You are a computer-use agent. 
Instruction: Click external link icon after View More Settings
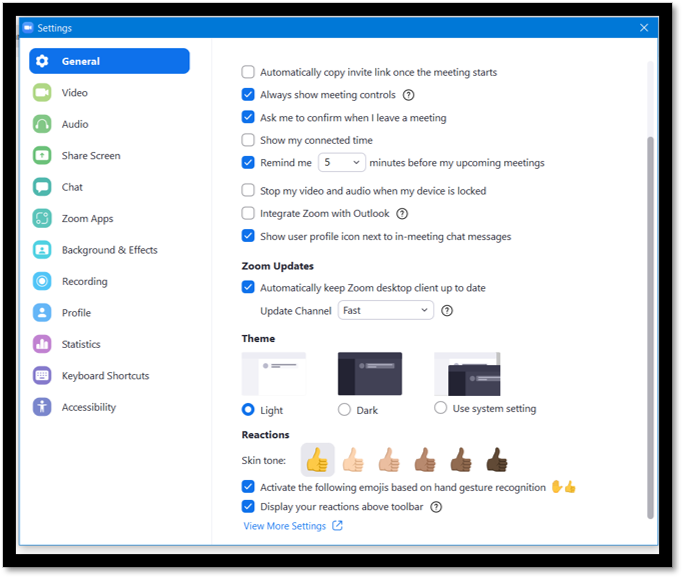338,526
